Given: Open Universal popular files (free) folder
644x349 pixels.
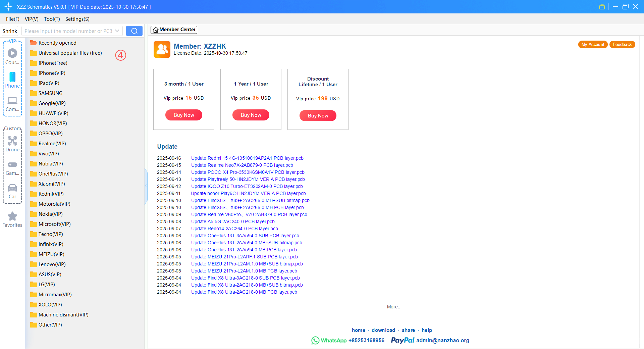Looking at the screenshot, I should click(66, 53).
